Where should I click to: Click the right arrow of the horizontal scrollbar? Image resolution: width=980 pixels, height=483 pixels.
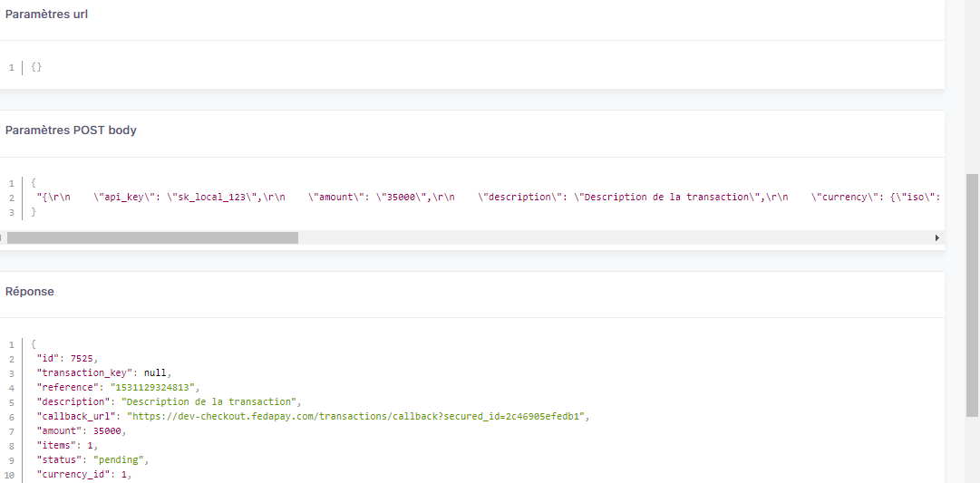pyautogui.click(x=936, y=237)
